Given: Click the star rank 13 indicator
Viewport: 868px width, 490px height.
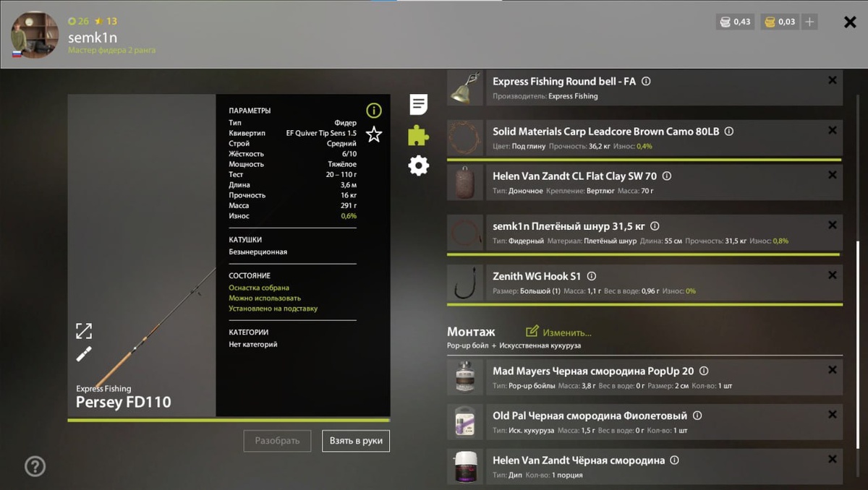Looking at the screenshot, I should pyautogui.click(x=106, y=22).
